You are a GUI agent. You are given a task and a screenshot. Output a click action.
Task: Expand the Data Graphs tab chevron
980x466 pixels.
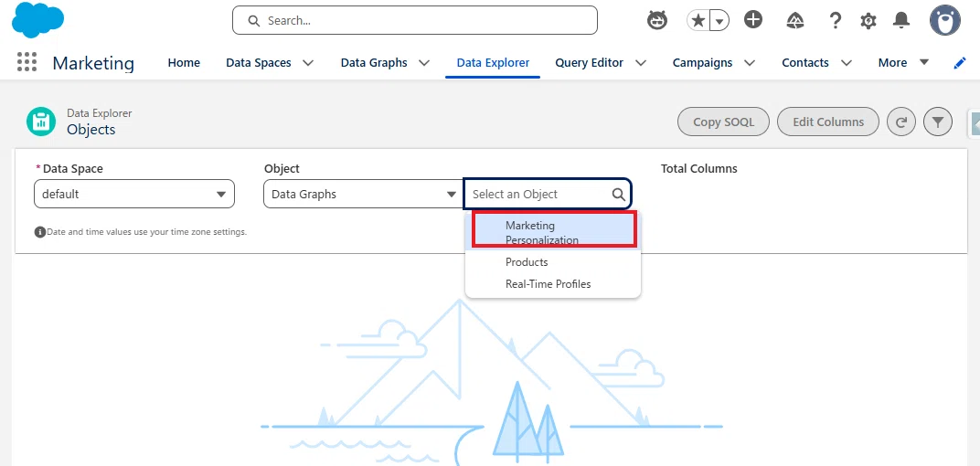pyautogui.click(x=424, y=62)
